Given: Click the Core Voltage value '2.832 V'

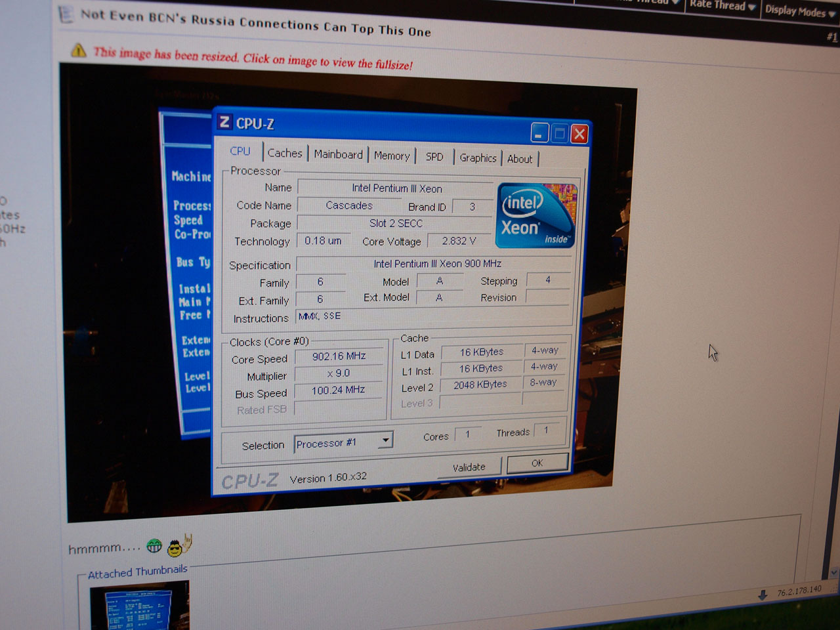Looking at the screenshot, I should point(459,241).
